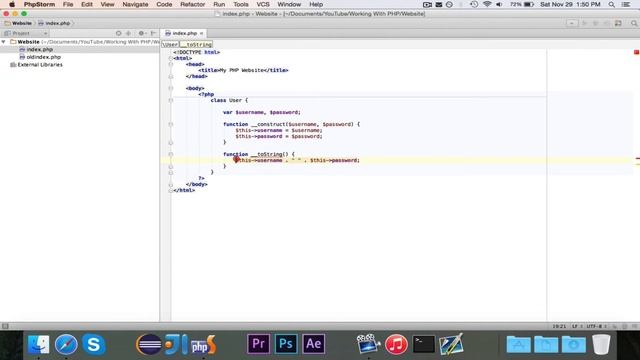Collapse the html tag fold marker
Image resolution: width=640 pixels, height=360 pixels.
point(171,58)
